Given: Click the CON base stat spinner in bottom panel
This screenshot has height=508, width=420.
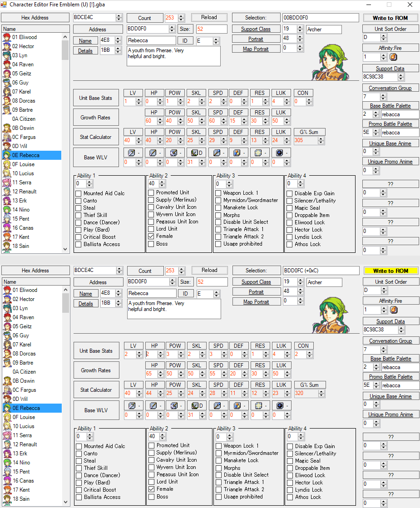Looking at the screenshot, I should tap(310, 355).
